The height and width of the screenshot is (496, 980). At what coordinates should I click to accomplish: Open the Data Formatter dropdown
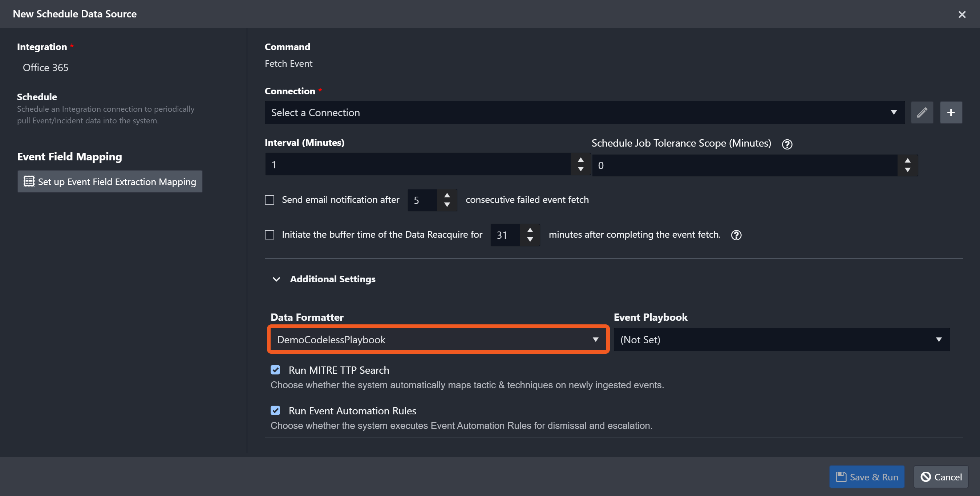tap(438, 339)
